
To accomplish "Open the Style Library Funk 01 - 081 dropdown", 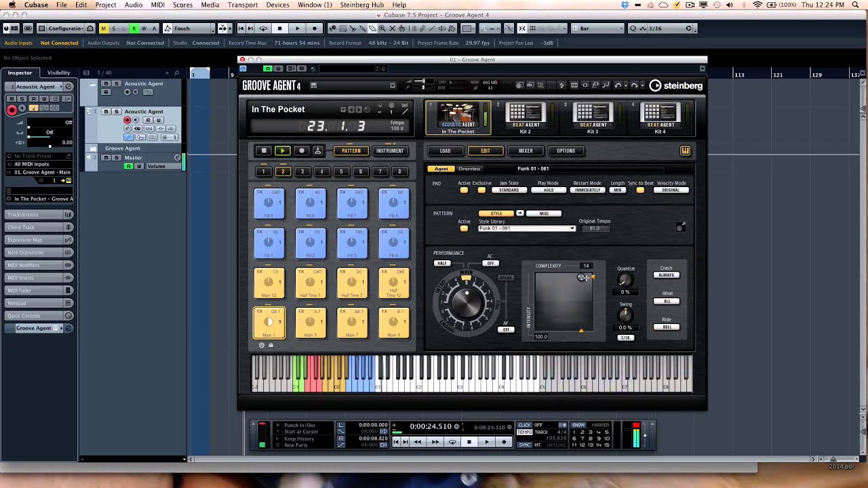I will [x=526, y=228].
